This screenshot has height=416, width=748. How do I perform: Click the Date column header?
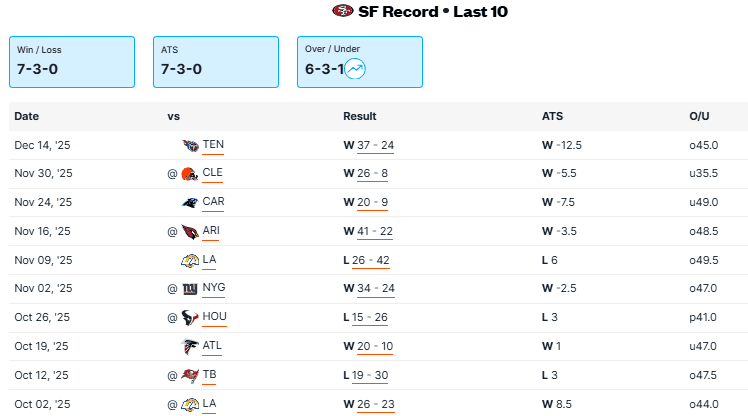(x=27, y=117)
